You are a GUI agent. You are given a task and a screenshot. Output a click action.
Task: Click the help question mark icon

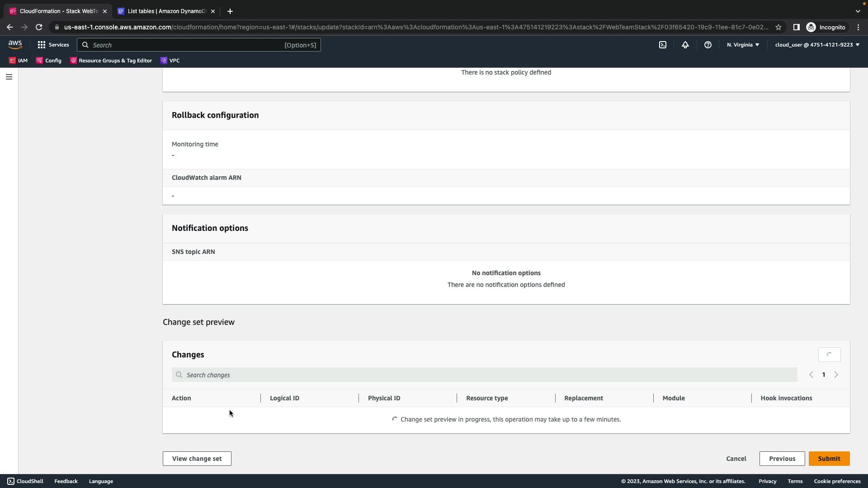pos(708,45)
